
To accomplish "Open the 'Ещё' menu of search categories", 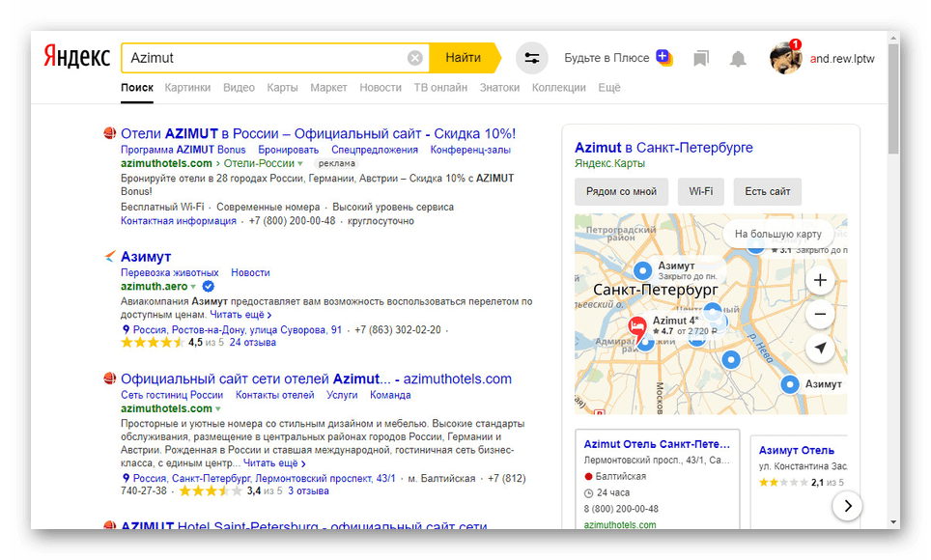I will click(608, 88).
